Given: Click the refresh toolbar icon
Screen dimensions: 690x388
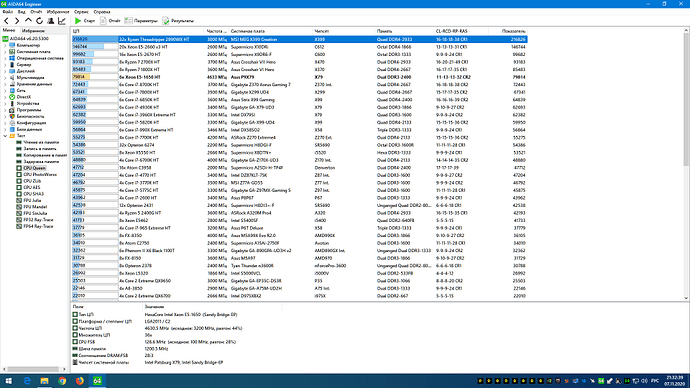Looking at the screenshot, I should [x=40, y=21].
